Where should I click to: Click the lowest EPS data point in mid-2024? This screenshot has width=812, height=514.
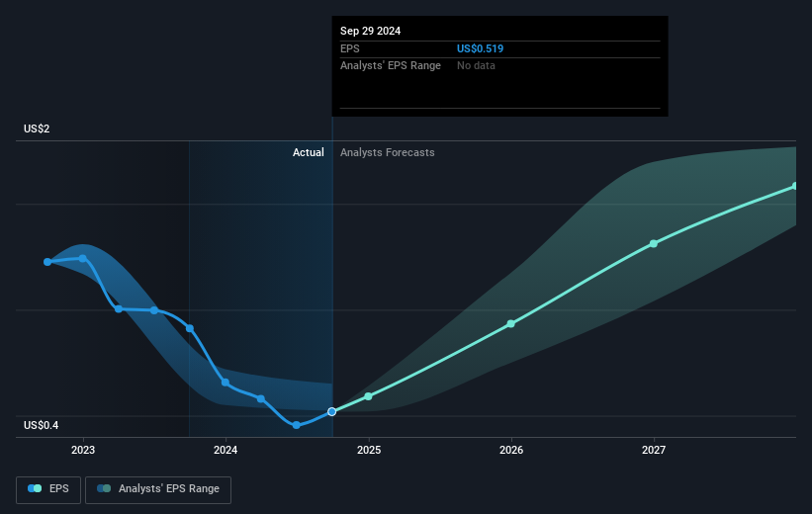[296, 425]
